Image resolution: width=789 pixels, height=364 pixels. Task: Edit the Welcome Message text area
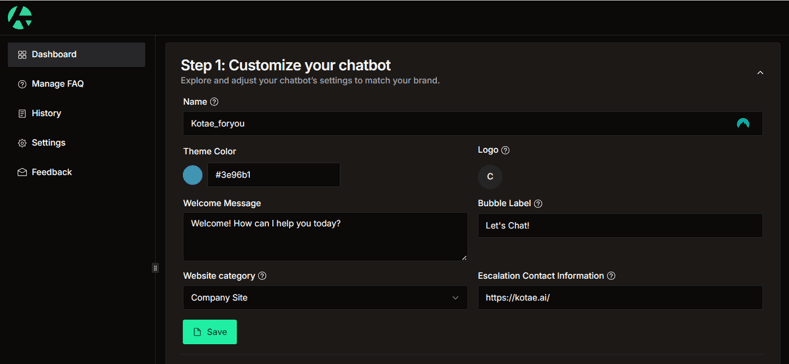pos(325,237)
